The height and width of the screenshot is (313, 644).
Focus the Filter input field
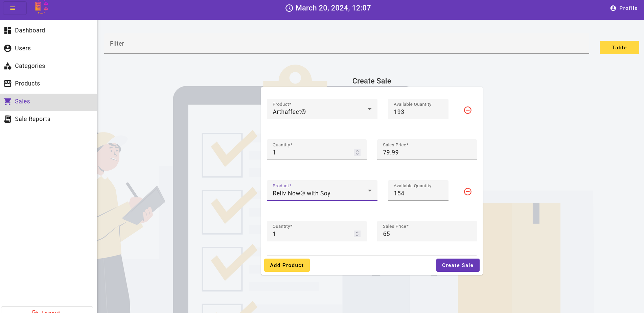(346, 44)
